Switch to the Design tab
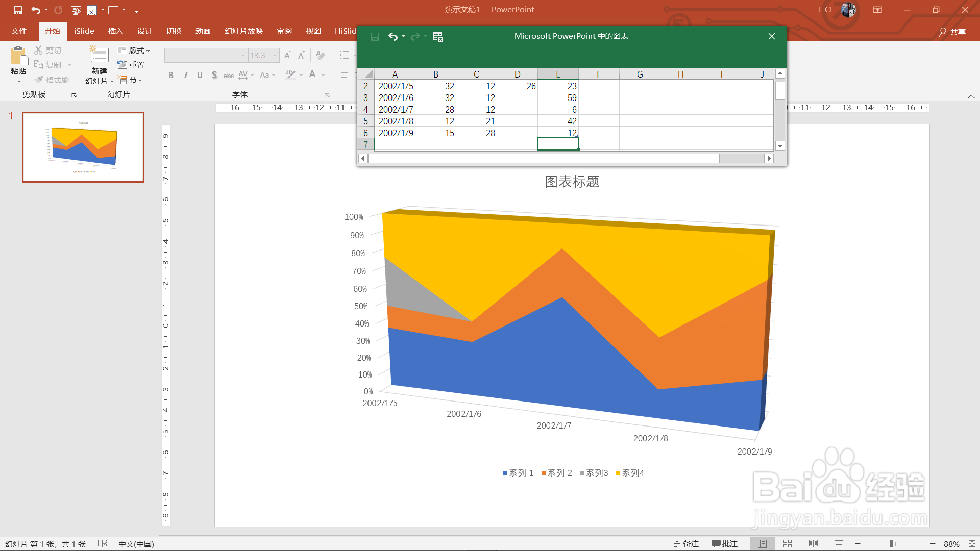The width and height of the screenshot is (980, 551). coord(144,31)
